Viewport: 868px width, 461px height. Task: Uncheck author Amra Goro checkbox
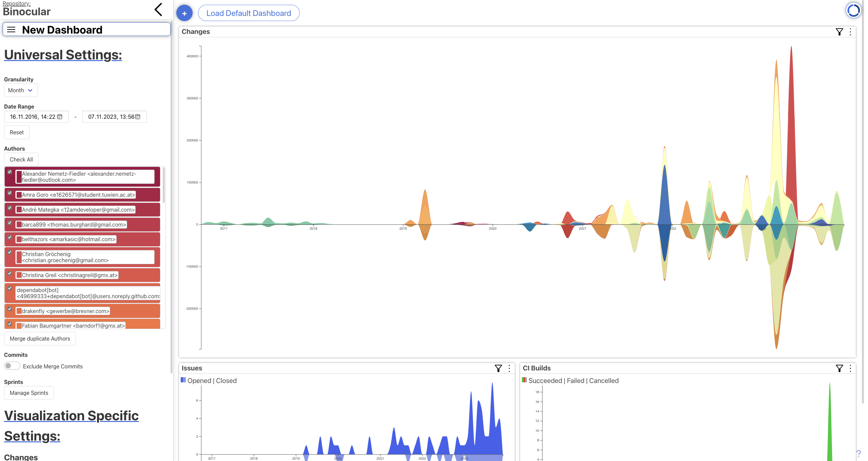point(10,193)
